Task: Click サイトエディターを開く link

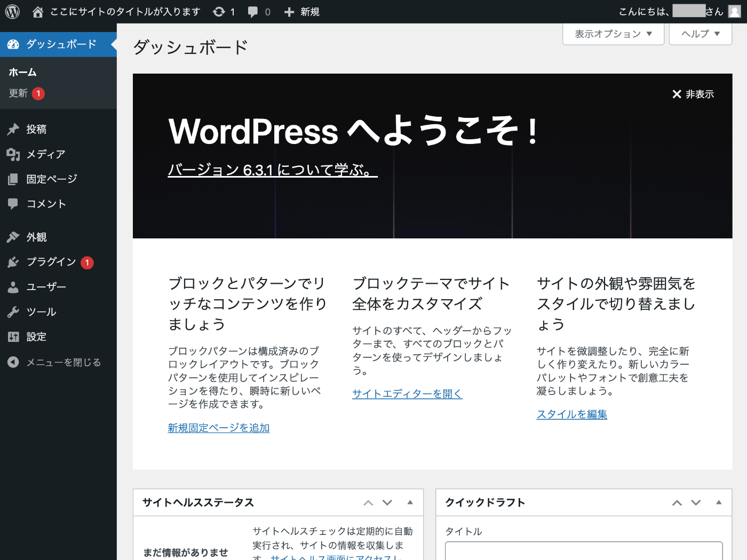Action: coord(407,394)
